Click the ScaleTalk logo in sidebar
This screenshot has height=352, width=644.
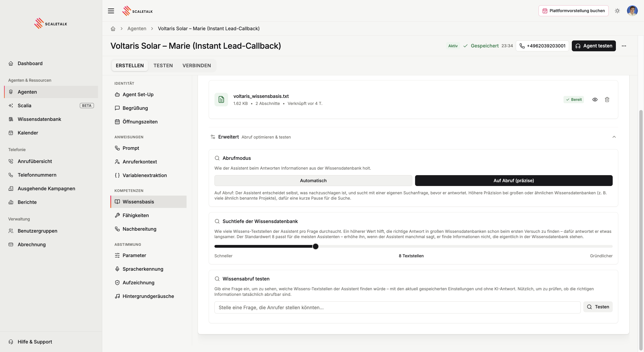click(51, 23)
